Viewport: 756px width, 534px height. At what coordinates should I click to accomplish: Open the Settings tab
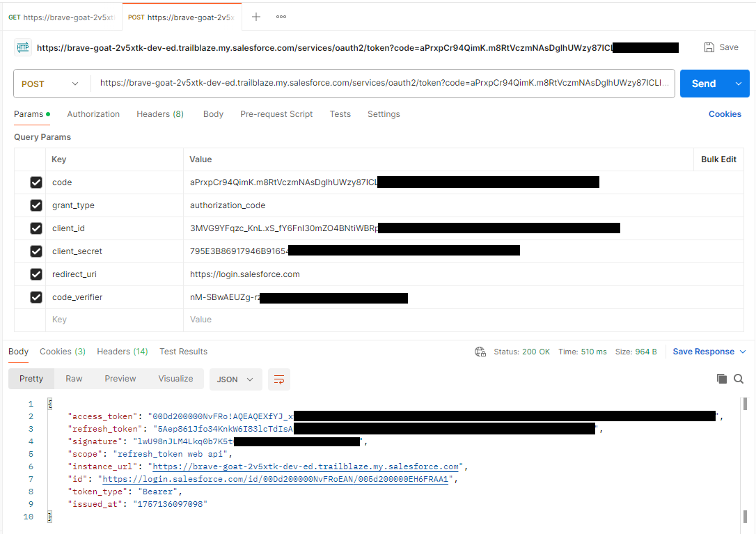(384, 114)
